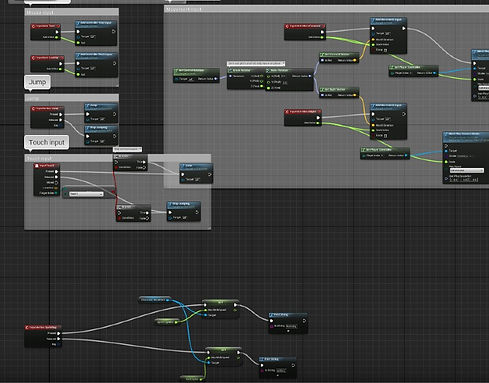Select the upper Add Movement Input node

(388, 35)
